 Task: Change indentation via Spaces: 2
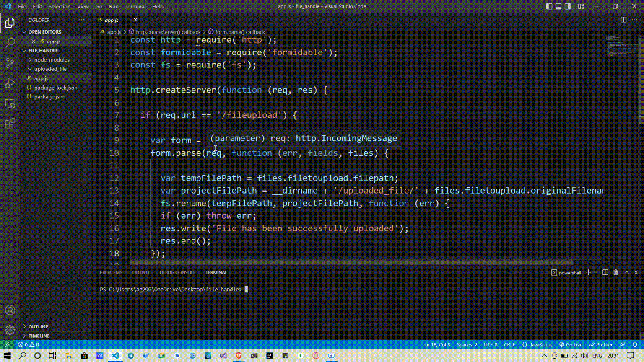[x=467, y=344]
